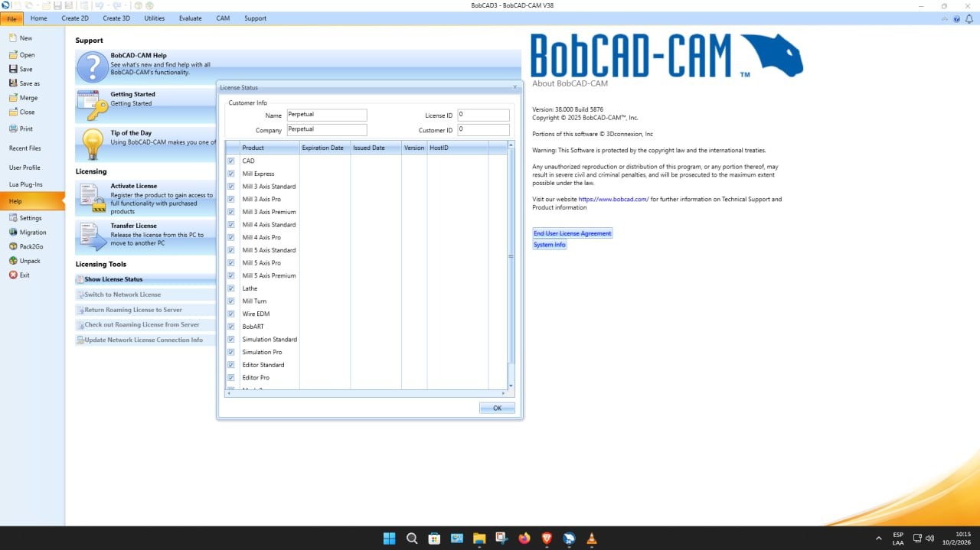Launch Firefox from the taskbar
Viewport: 980px width, 550px height.
pos(524,539)
